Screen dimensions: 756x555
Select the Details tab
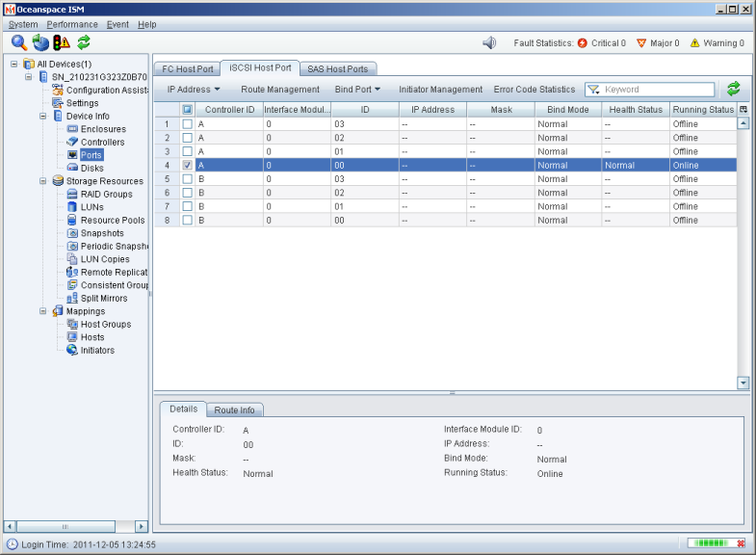click(184, 410)
